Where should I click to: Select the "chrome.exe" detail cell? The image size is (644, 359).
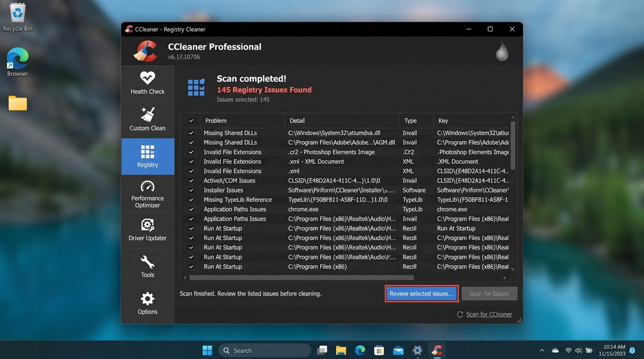click(x=303, y=209)
